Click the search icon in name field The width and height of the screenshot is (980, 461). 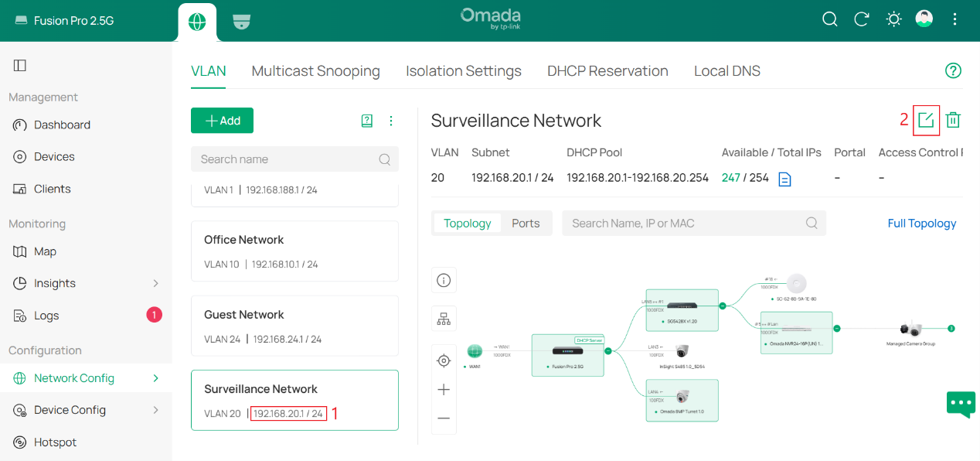[385, 159]
